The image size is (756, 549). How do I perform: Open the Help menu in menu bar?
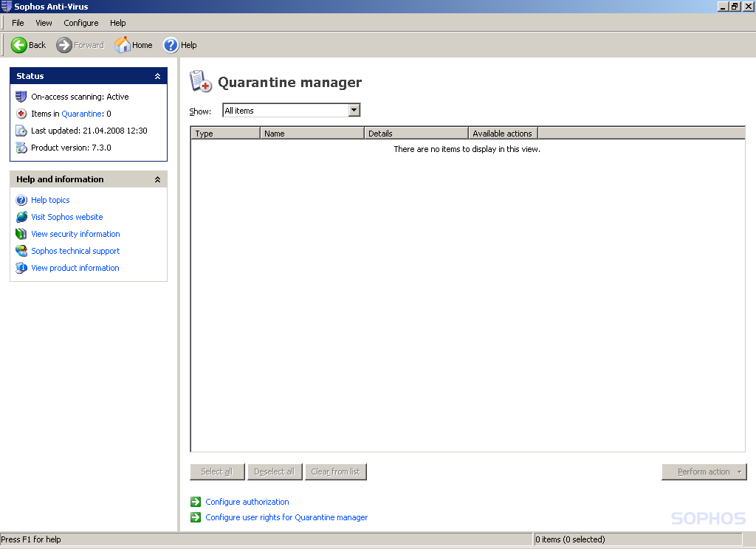(x=117, y=23)
